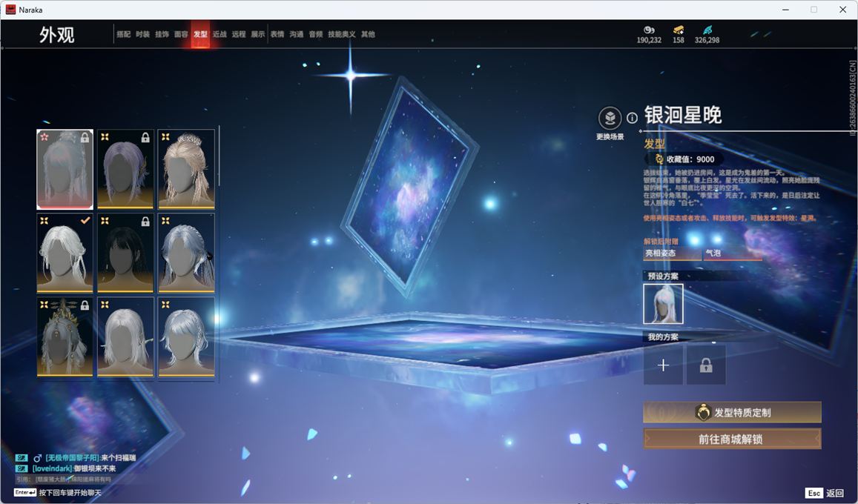858x504 pixels.
Task: Click the 收藏值 spiral icon
Action: pyautogui.click(x=659, y=159)
